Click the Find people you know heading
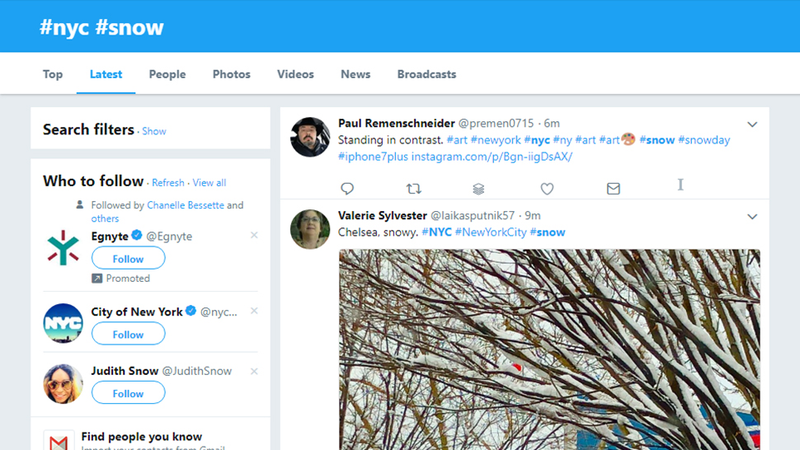 141,436
